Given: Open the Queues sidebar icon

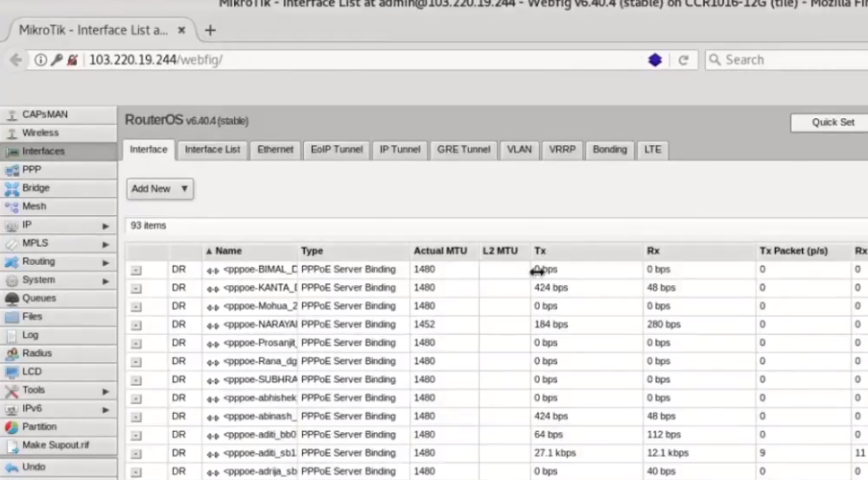Looking at the screenshot, I should tap(12, 299).
